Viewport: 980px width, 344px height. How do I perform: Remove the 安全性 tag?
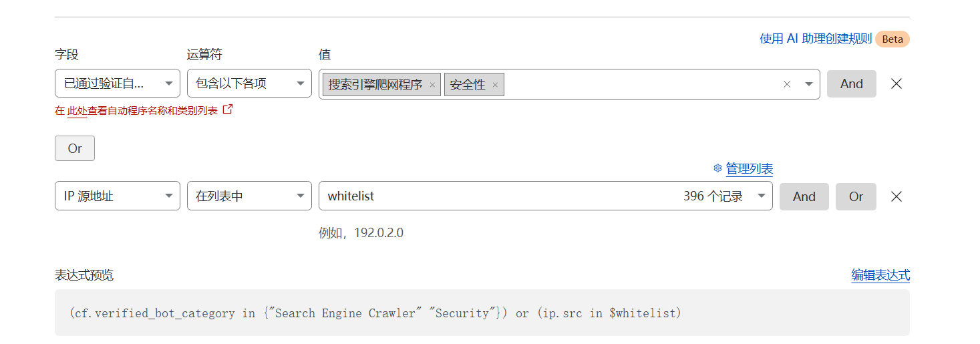coord(495,85)
